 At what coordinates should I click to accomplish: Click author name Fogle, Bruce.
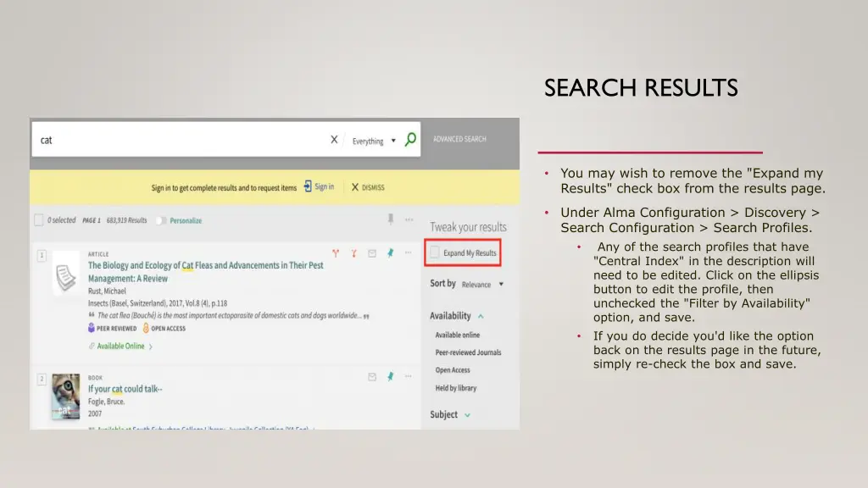(106, 402)
